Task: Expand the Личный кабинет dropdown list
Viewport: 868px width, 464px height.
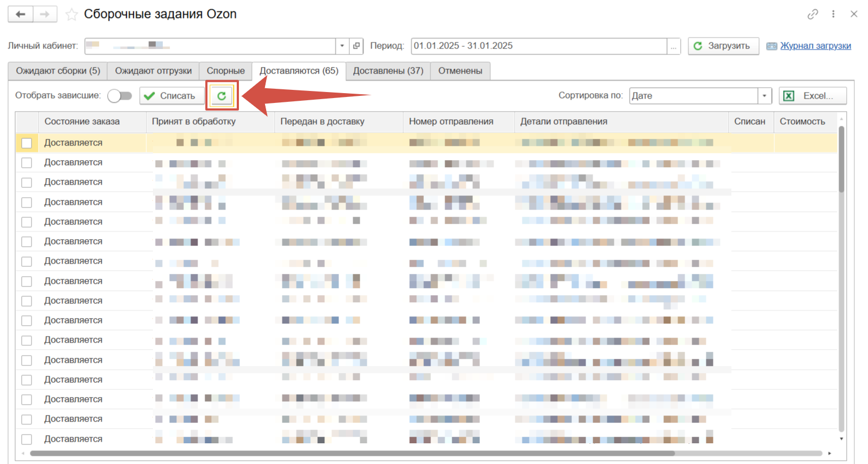Action: 342,46
